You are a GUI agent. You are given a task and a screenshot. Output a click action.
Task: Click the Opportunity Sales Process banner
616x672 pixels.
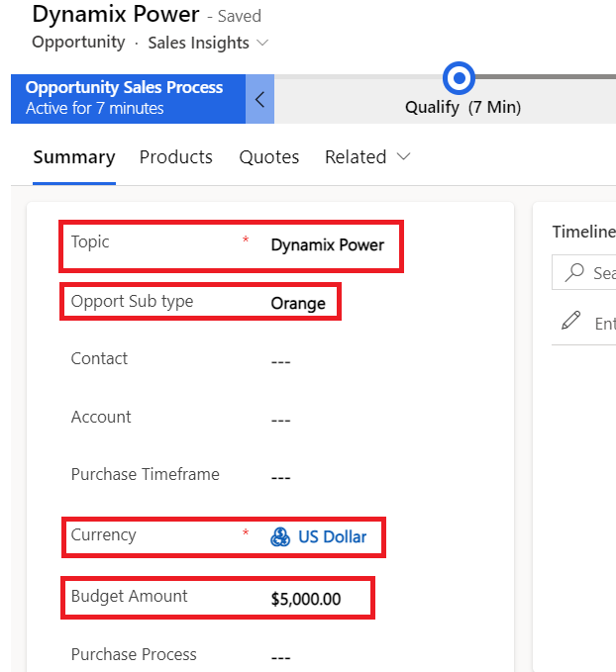point(129,99)
